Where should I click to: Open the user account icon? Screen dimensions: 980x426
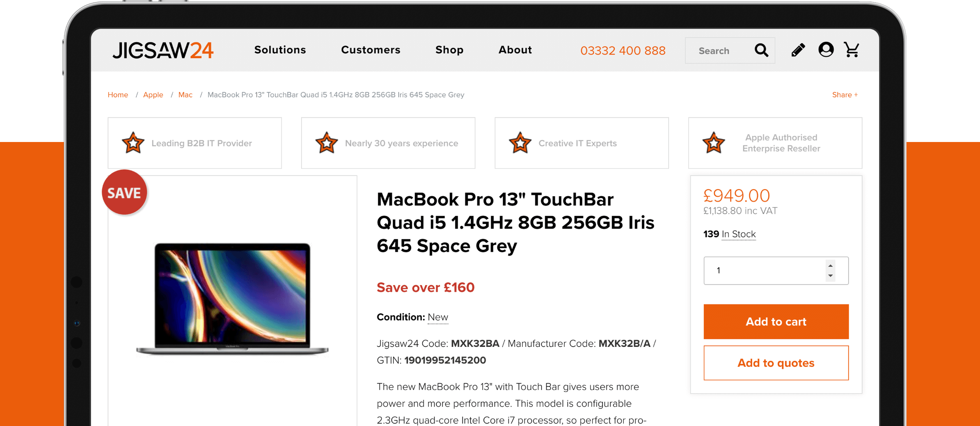tap(826, 50)
